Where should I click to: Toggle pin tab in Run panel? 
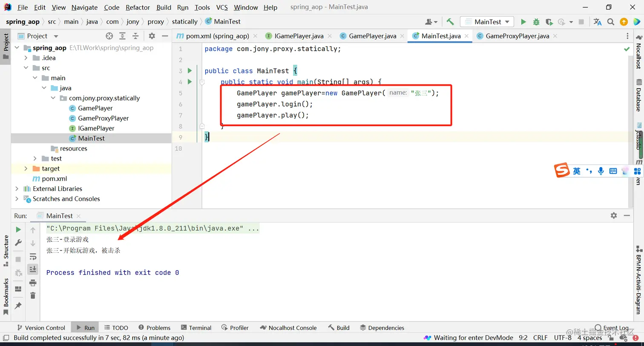(x=18, y=306)
